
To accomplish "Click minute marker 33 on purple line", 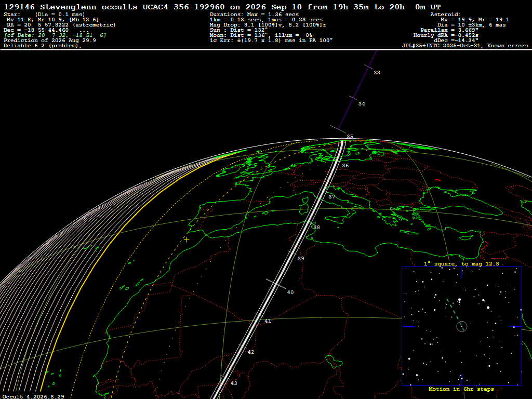I will point(377,73).
